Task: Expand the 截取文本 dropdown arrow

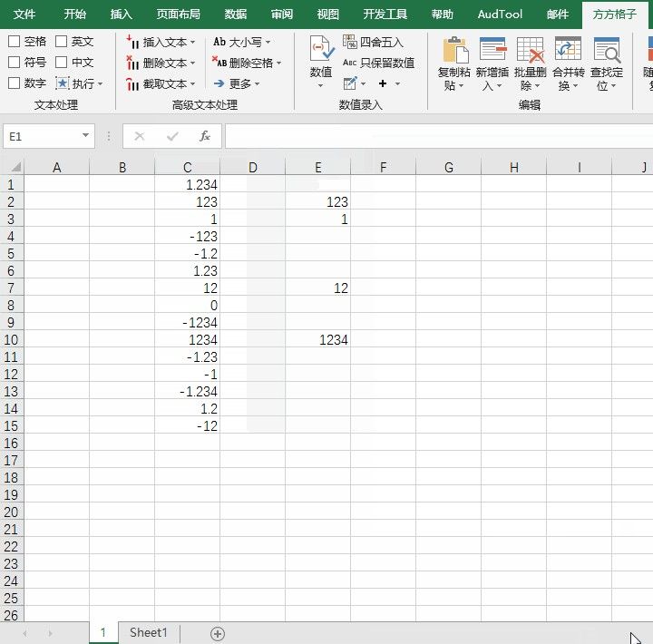Action: coord(192,84)
